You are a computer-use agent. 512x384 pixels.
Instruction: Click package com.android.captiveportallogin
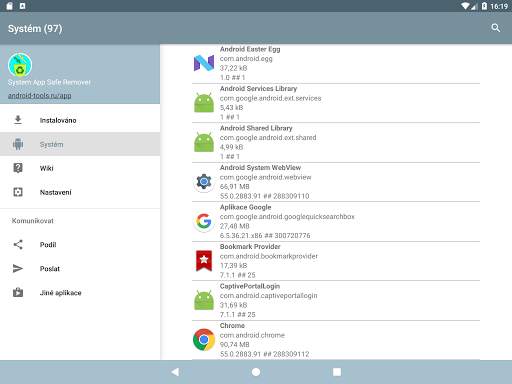(269, 296)
